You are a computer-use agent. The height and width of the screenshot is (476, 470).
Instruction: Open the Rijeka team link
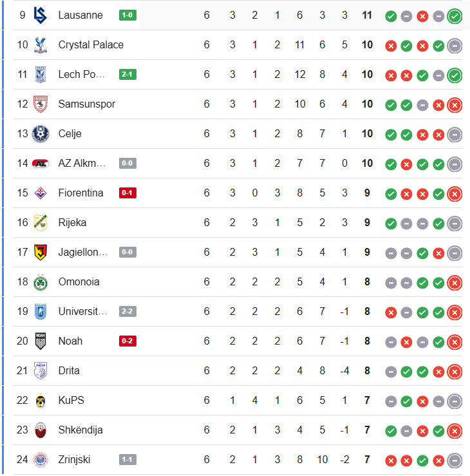click(72, 222)
